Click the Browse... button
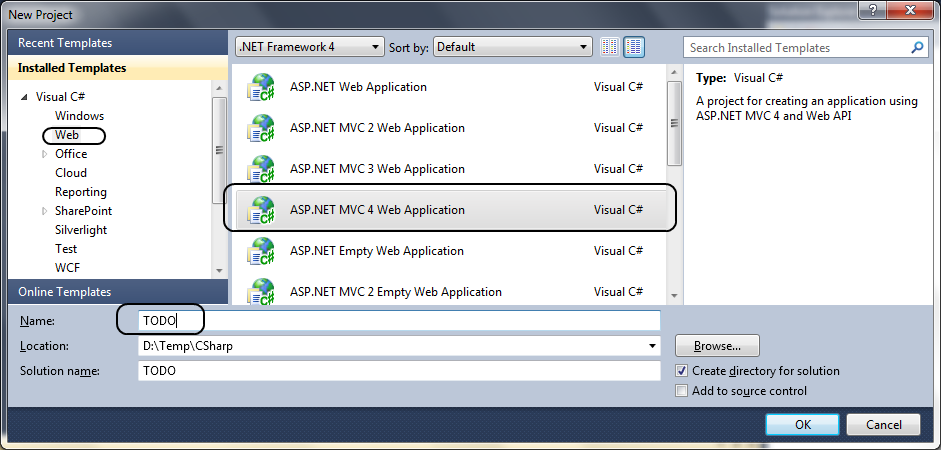 click(717, 346)
